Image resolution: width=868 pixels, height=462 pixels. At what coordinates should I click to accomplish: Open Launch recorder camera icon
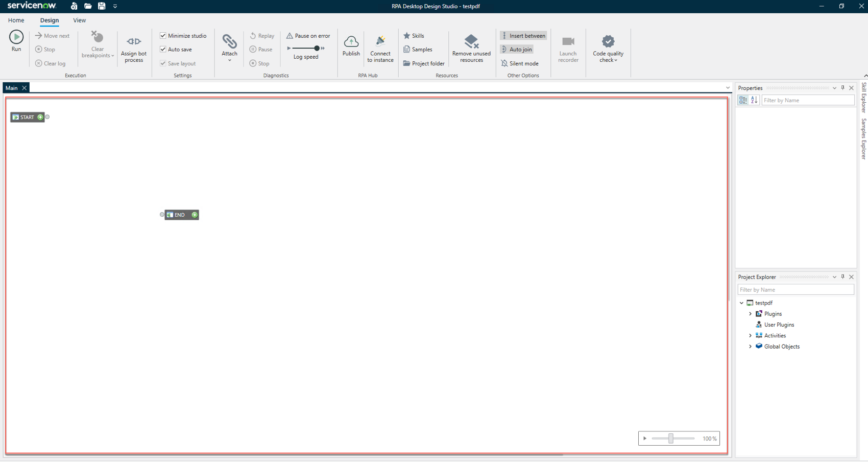pyautogui.click(x=568, y=41)
